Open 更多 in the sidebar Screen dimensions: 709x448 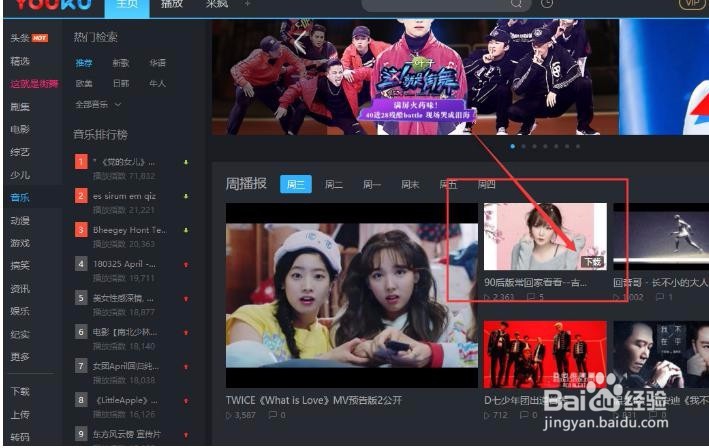click(x=20, y=357)
